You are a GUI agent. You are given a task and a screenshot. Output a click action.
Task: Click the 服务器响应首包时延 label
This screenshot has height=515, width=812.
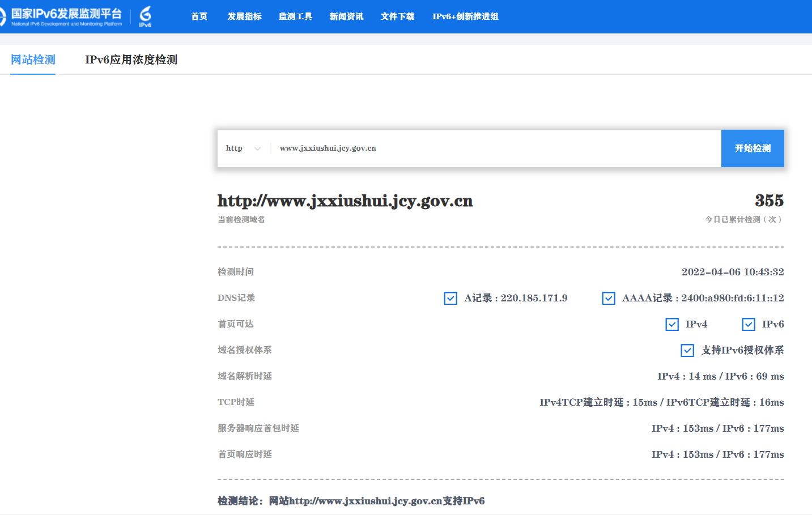[258, 428]
